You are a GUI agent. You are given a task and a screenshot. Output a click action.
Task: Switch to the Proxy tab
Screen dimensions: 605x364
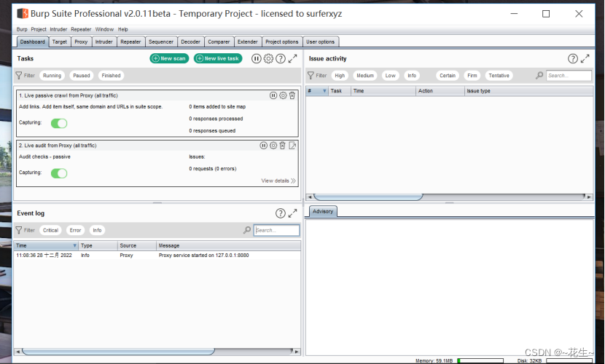(81, 41)
